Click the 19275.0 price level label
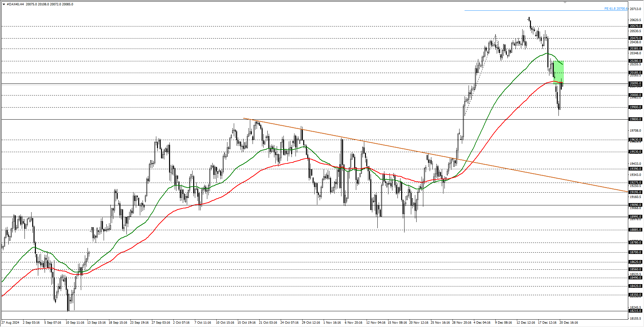The height and width of the screenshot is (327, 644). pyautogui.click(x=635, y=183)
